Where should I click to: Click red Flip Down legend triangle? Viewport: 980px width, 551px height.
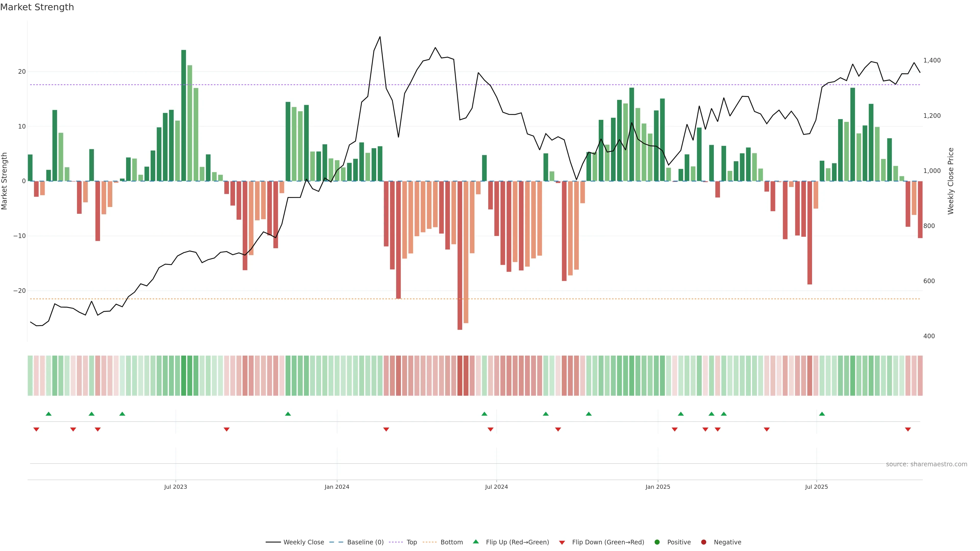[562, 542]
